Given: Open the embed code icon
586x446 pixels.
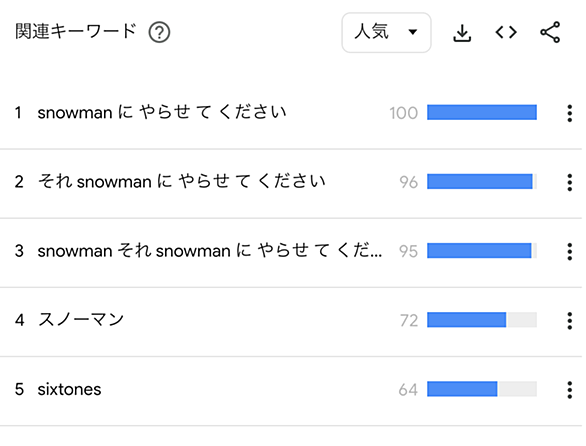Looking at the screenshot, I should click(x=506, y=33).
